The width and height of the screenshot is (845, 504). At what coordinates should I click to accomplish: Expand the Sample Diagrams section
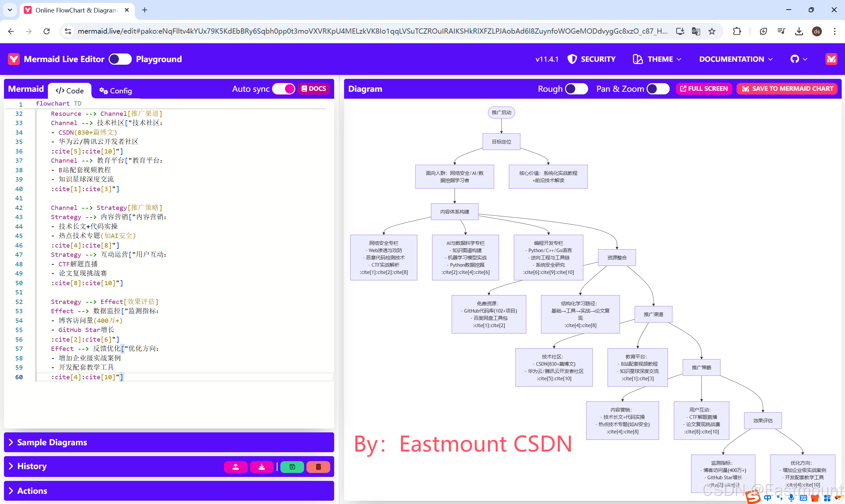[x=52, y=442]
